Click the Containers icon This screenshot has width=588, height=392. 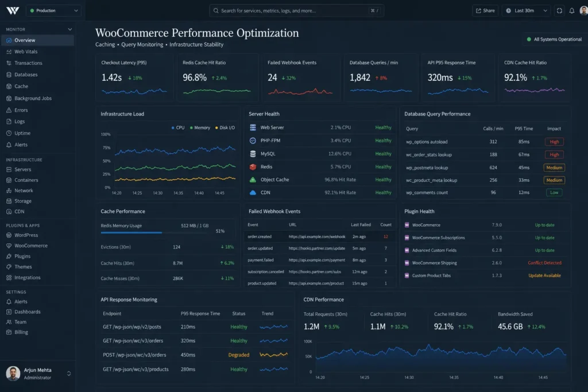point(9,180)
